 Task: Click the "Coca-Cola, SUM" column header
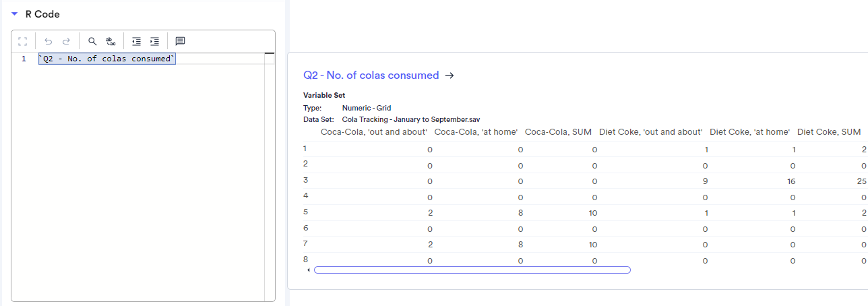[558, 131]
